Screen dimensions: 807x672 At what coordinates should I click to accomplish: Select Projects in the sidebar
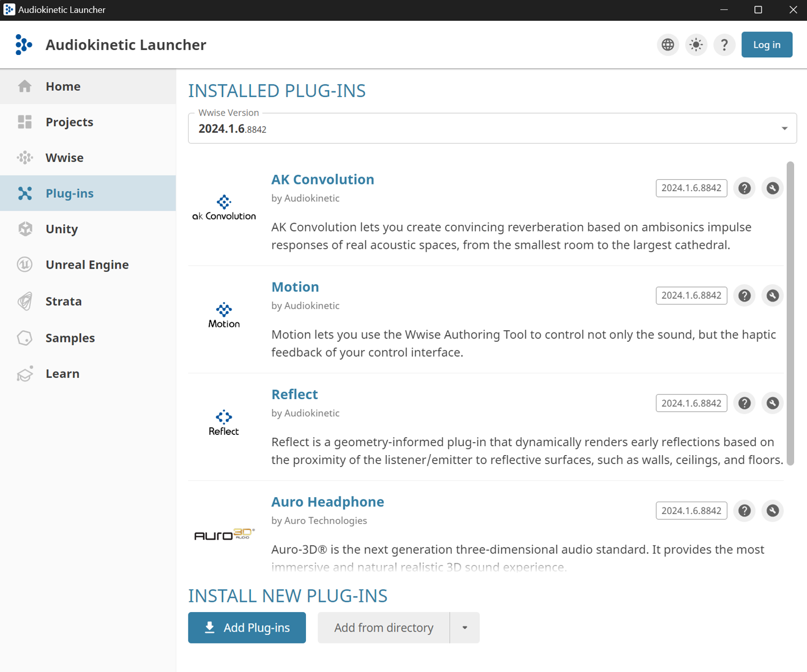click(x=69, y=122)
